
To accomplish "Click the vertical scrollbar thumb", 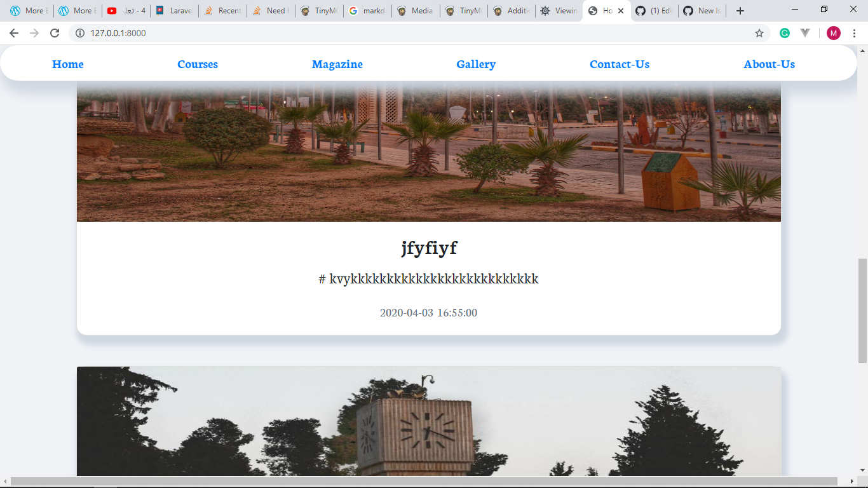I will [862, 311].
